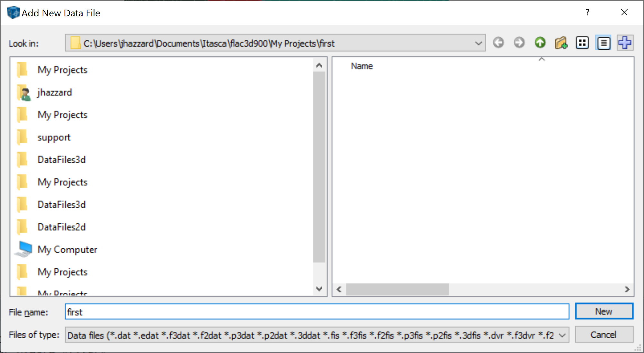This screenshot has height=353, width=644.
Task: Click the Back navigation arrow icon
Action: point(498,43)
